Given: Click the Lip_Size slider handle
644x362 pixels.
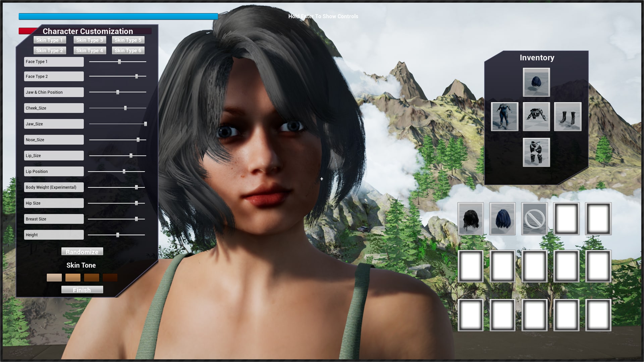Looking at the screenshot, I should 131,156.
